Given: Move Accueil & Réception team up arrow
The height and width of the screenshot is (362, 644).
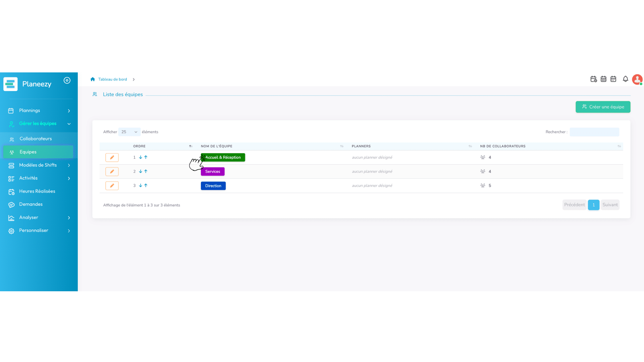Looking at the screenshot, I should (146, 157).
